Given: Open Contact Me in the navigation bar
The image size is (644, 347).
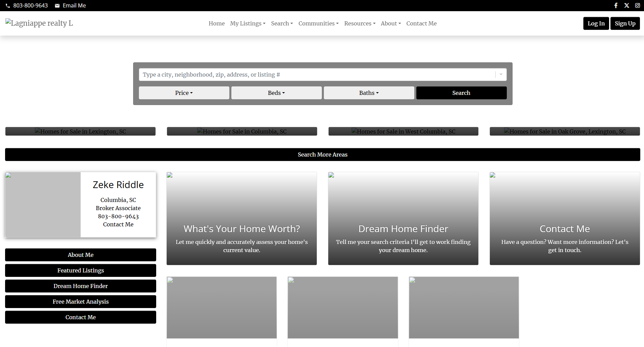Looking at the screenshot, I should 421,23.
